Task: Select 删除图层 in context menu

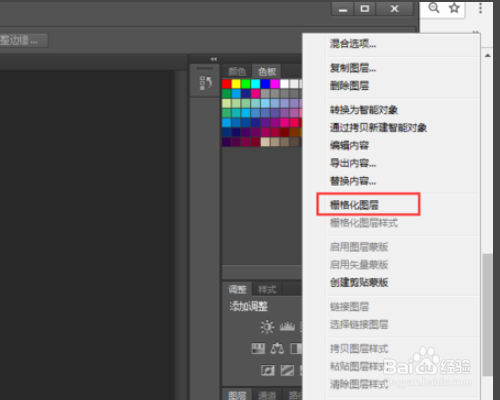Action: 349,86
